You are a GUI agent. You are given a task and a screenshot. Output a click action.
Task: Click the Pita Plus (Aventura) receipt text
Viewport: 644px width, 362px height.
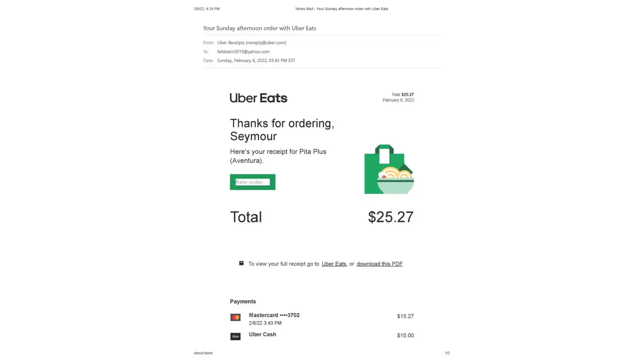click(x=278, y=156)
